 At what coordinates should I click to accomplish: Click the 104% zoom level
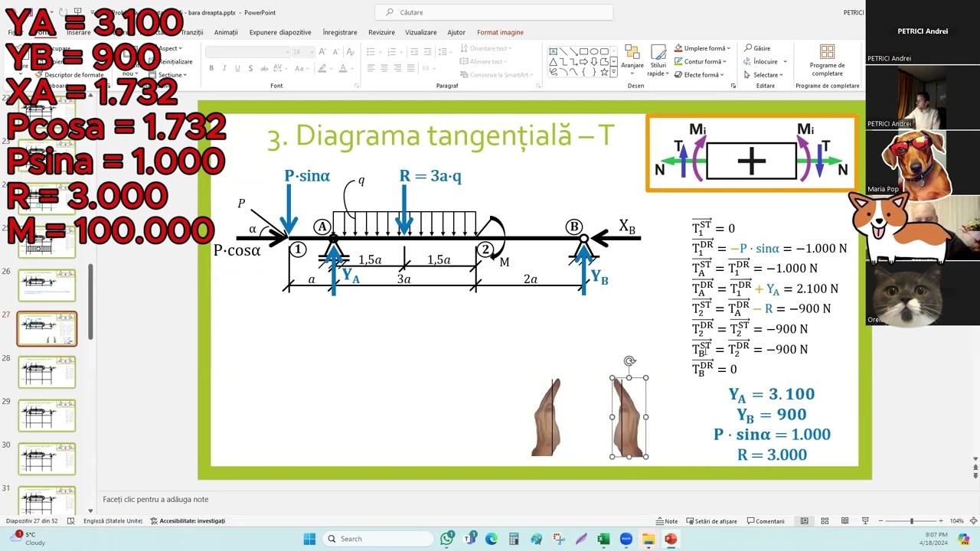tap(956, 521)
